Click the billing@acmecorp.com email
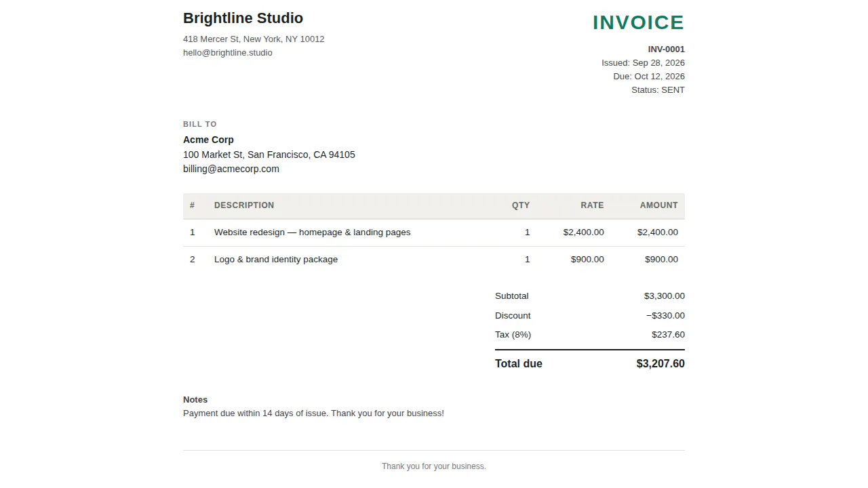Viewport: 868px width, 488px height. pos(231,169)
